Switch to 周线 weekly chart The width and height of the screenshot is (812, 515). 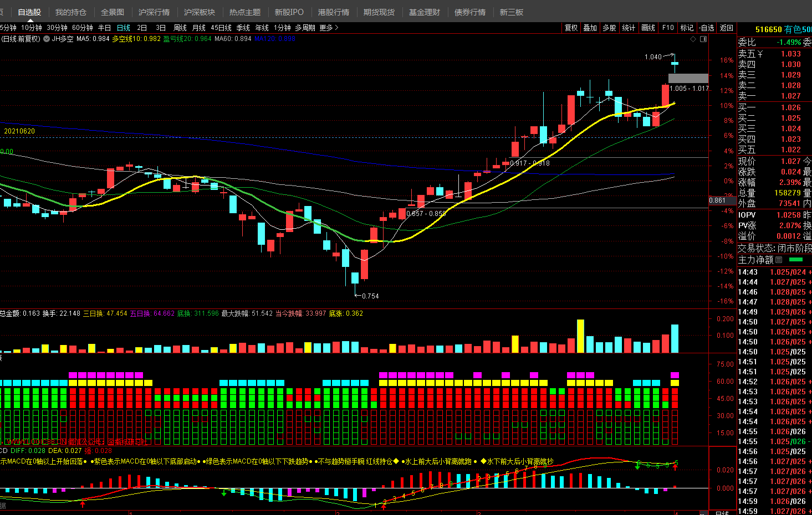tap(180, 28)
